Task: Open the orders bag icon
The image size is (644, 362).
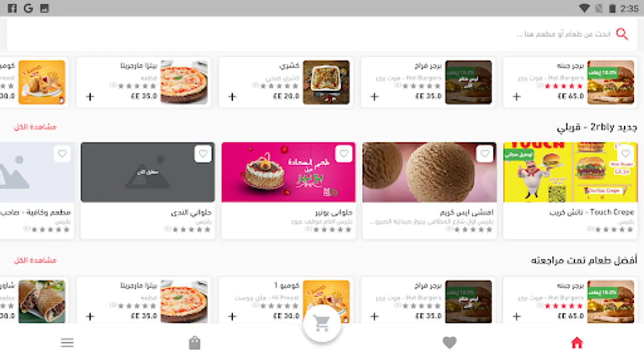Action: 194,343
